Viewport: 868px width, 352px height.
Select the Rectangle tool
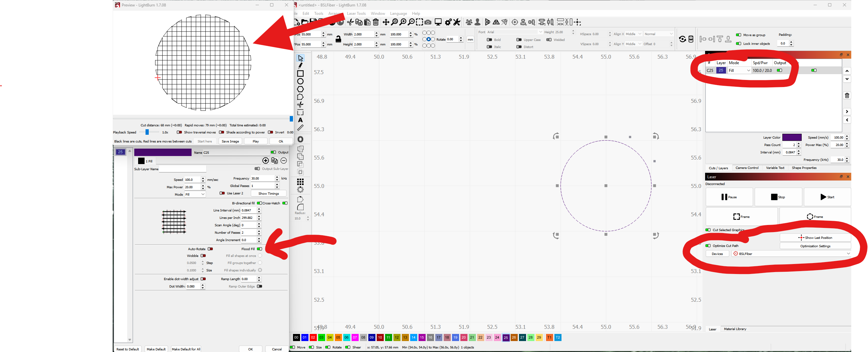300,73
